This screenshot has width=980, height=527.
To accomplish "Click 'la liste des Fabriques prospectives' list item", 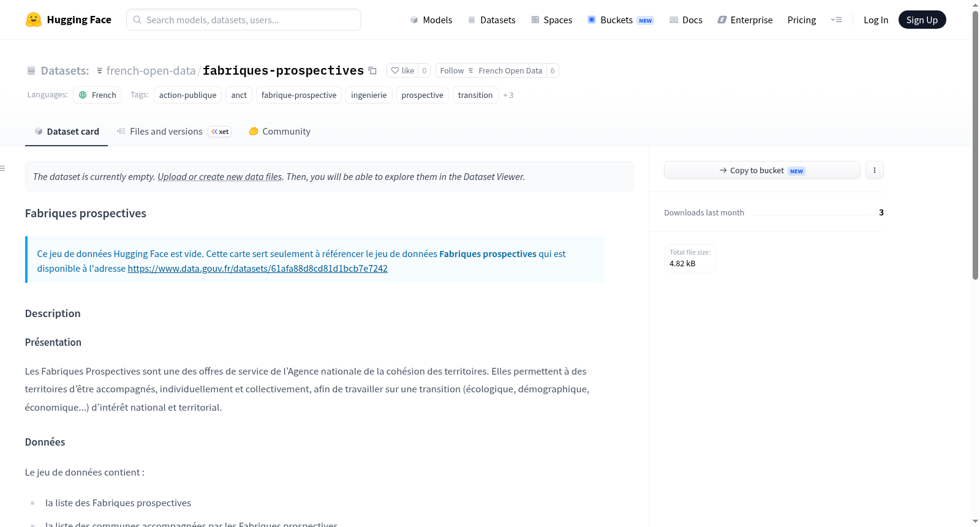I will click(x=118, y=503).
